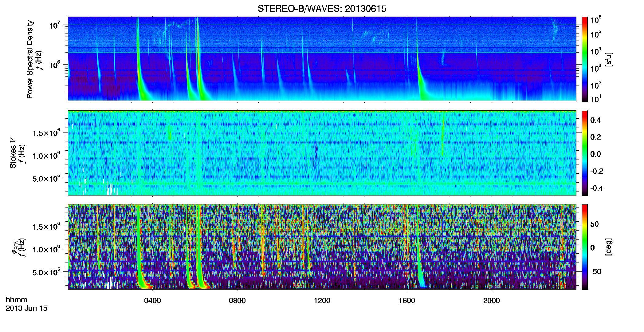Click the Stokes V spectrogram panel

click(322, 153)
